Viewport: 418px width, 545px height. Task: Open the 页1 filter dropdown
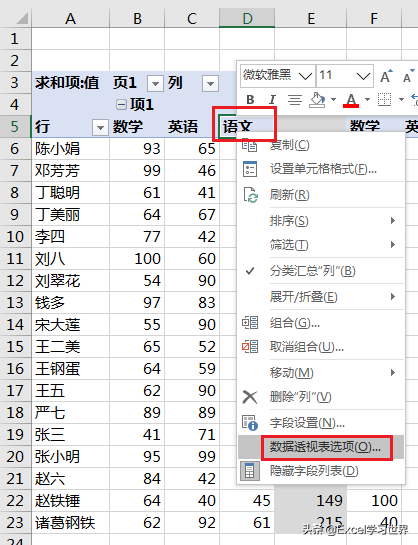[x=155, y=84]
